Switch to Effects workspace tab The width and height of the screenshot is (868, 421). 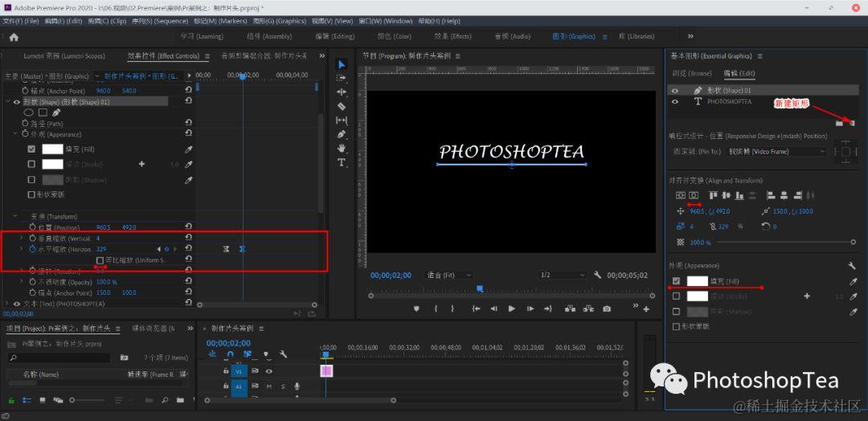pos(452,36)
